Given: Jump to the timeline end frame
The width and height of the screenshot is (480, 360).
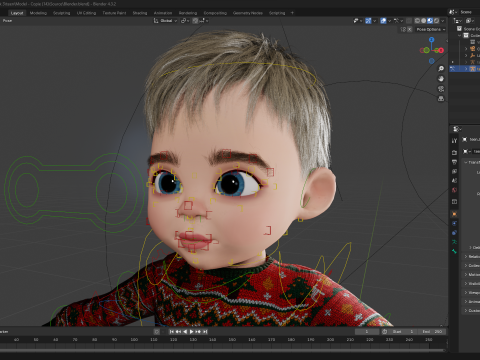Looking at the screenshot, I should tap(205, 332).
